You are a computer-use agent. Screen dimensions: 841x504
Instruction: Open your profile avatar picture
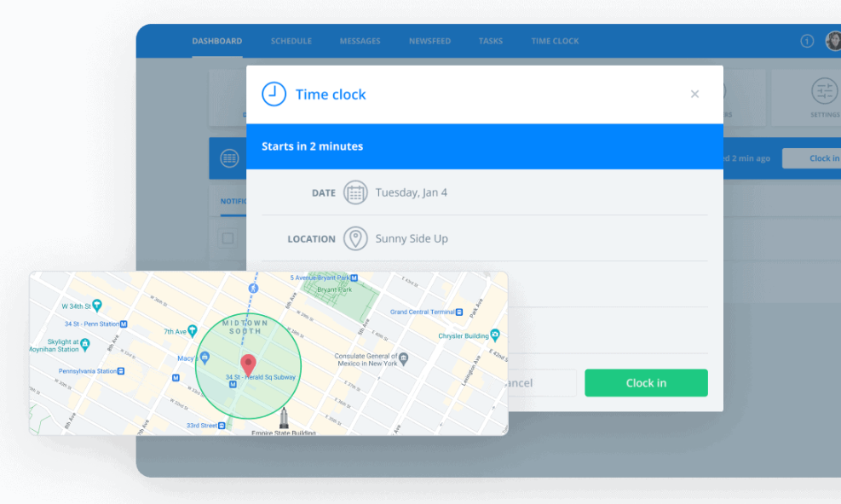(833, 40)
